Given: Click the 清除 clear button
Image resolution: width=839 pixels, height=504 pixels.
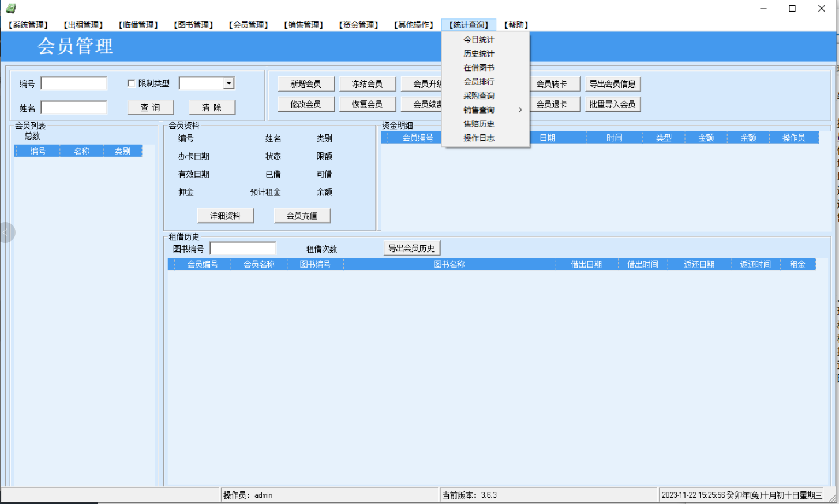Looking at the screenshot, I should (x=212, y=107).
